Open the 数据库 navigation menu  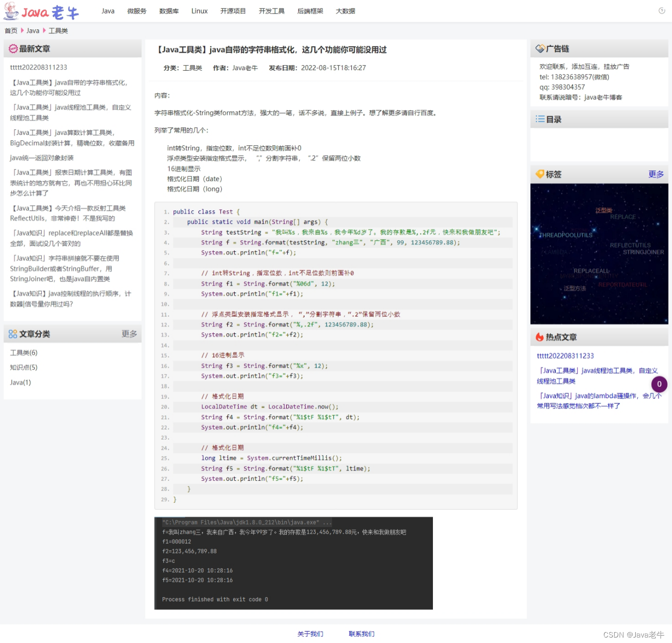(169, 10)
